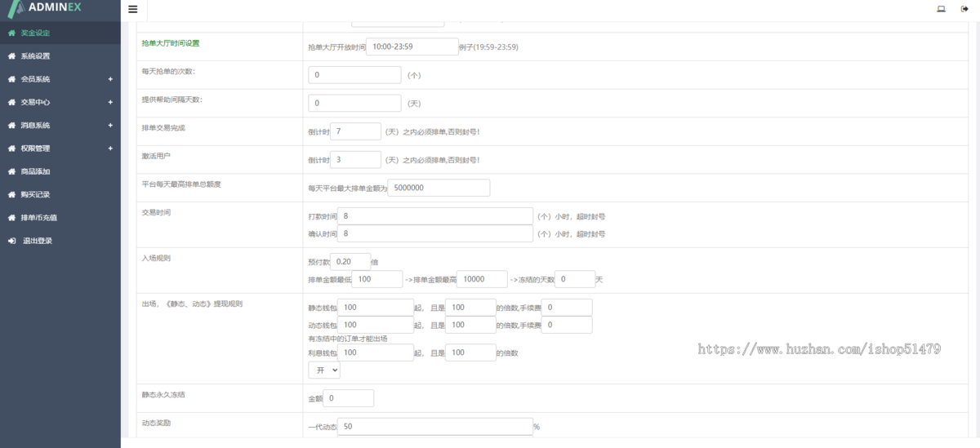The image size is (980, 448).
Task: Click the home icon beside 排单币充值
Action: click(11, 218)
